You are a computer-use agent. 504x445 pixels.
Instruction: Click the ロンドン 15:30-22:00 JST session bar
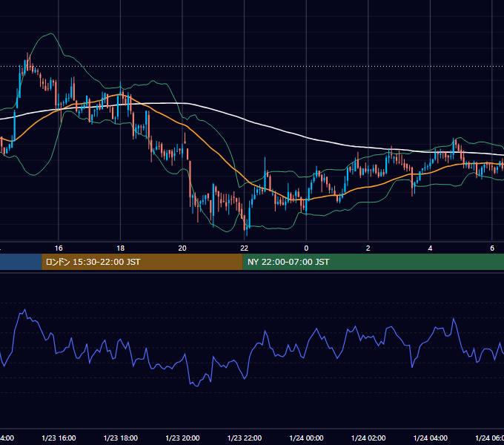pos(142,262)
